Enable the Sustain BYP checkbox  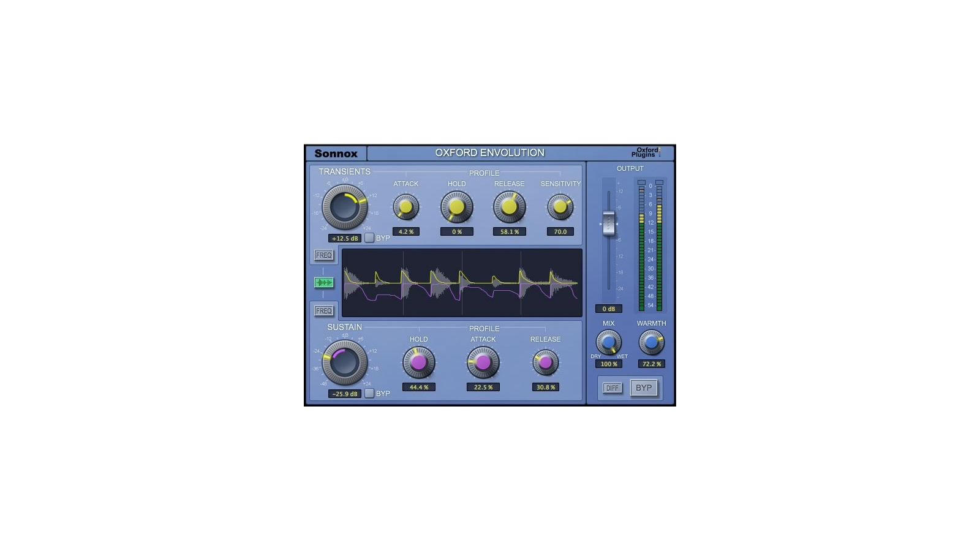pos(369,393)
